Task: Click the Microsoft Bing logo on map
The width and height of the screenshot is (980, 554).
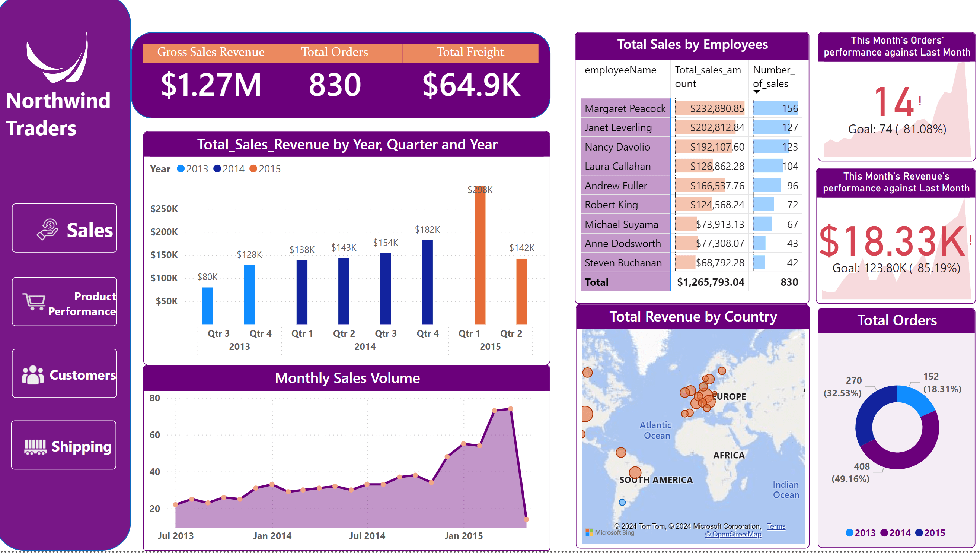Action: pyautogui.click(x=610, y=532)
